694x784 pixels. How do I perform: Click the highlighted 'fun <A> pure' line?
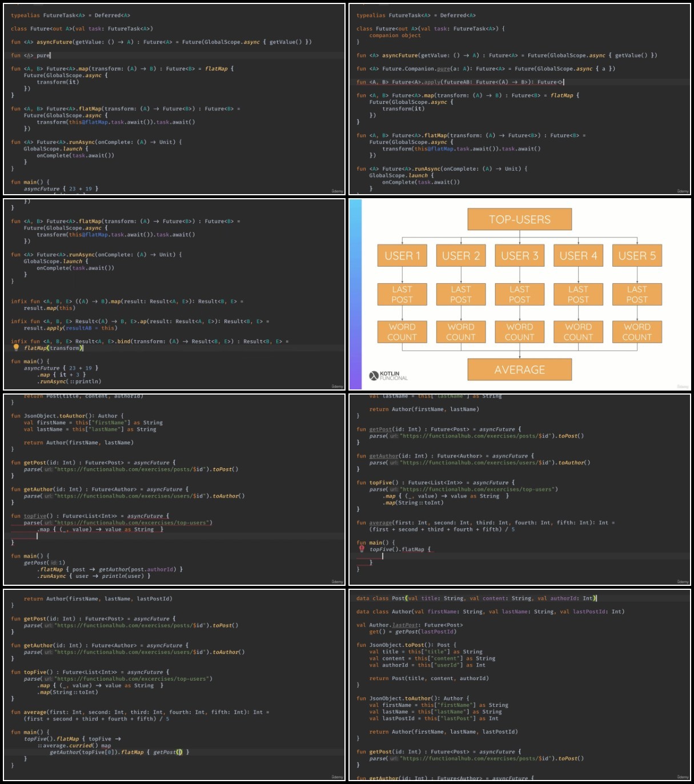click(x=174, y=55)
